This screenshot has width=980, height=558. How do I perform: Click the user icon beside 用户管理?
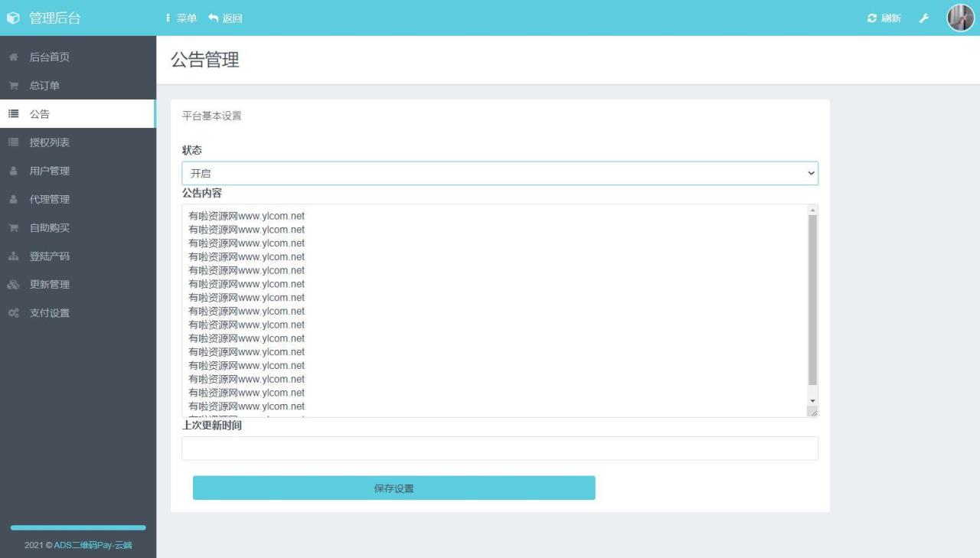(x=13, y=171)
